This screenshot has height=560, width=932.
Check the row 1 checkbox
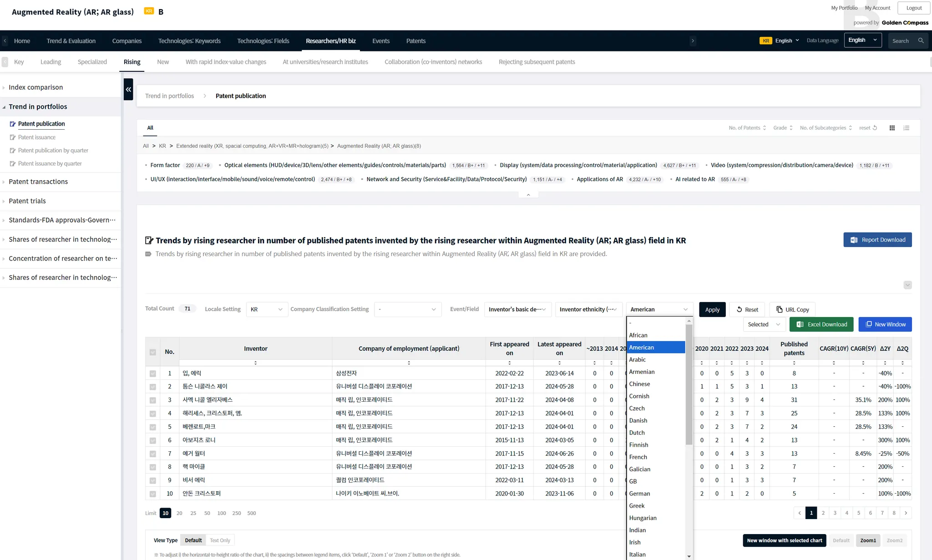click(x=153, y=373)
